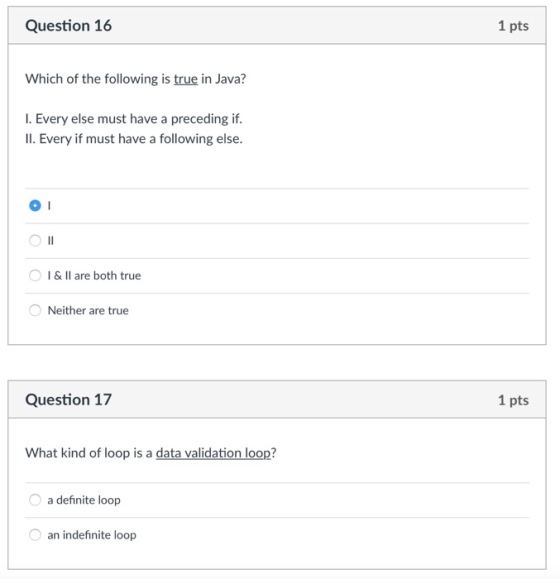This screenshot has width=560, height=579.
Task: Click the 'What kind of loop is a' text
Action: (x=89, y=453)
